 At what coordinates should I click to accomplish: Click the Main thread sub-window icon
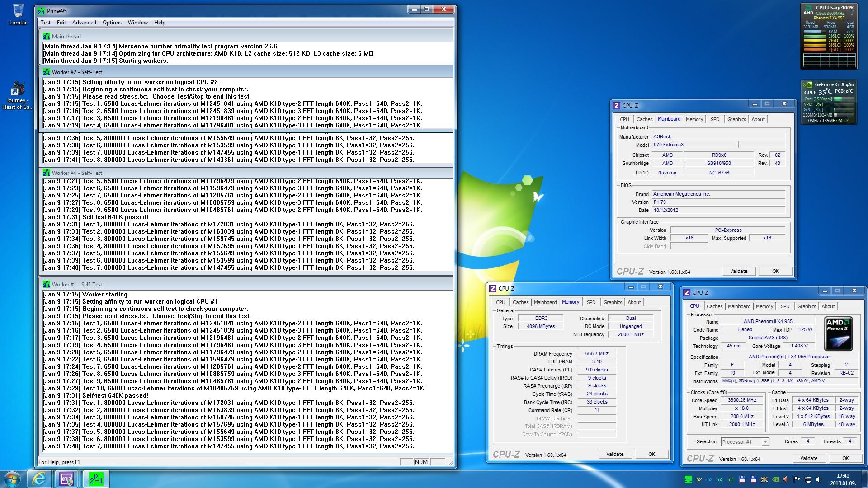[x=46, y=36]
